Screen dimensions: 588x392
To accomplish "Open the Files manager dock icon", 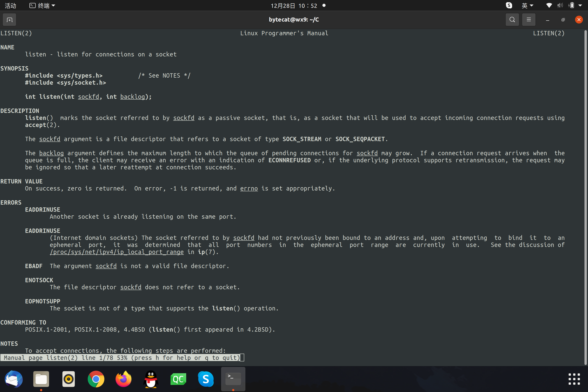I will [x=41, y=379].
